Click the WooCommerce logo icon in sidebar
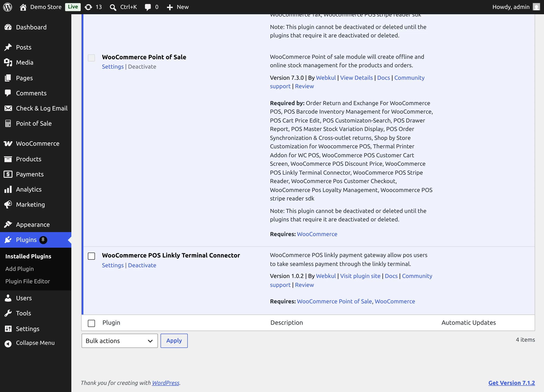The width and height of the screenshot is (544, 392). [x=8, y=143]
